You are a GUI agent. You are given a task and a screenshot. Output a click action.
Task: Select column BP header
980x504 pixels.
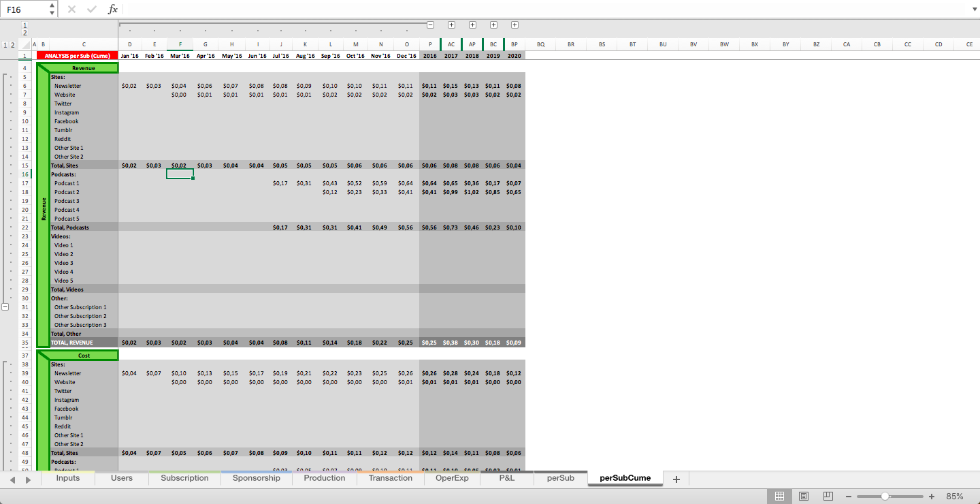[x=514, y=44]
